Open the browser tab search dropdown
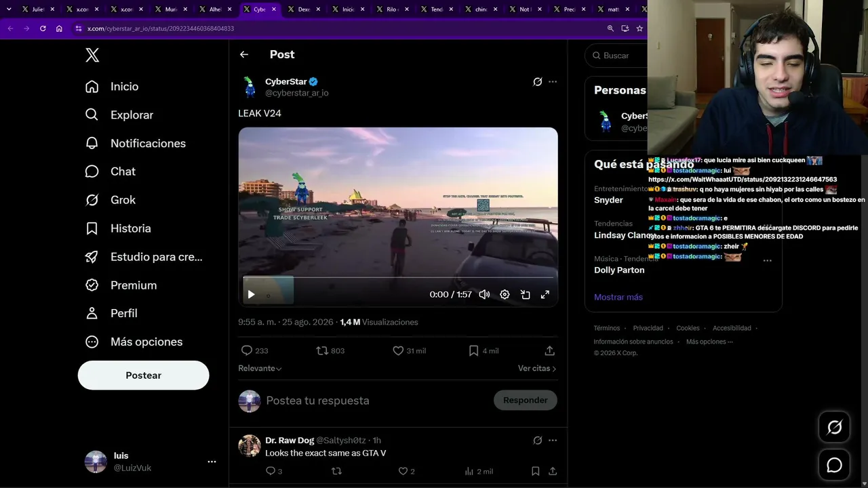This screenshot has height=488, width=868. 9,9
